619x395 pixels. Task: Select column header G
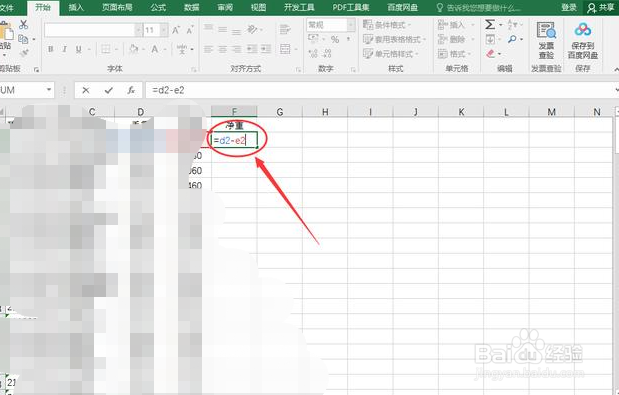click(x=279, y=112)
